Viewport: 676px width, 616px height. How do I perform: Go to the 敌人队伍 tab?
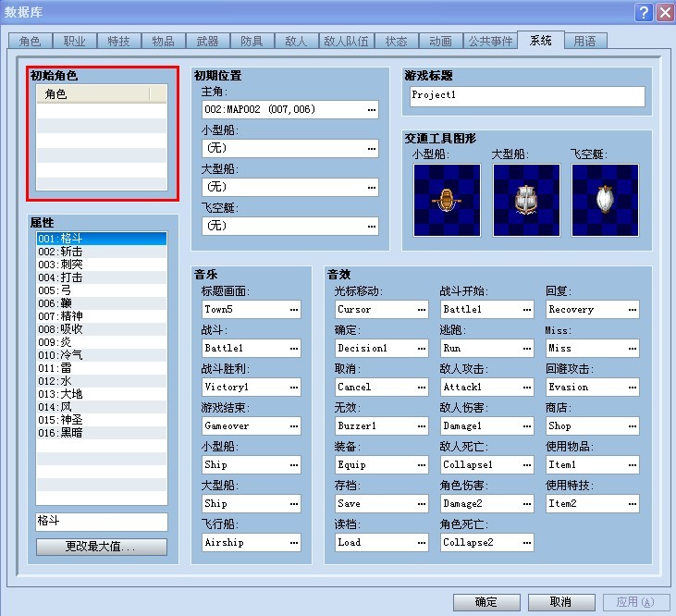[346, 41]
